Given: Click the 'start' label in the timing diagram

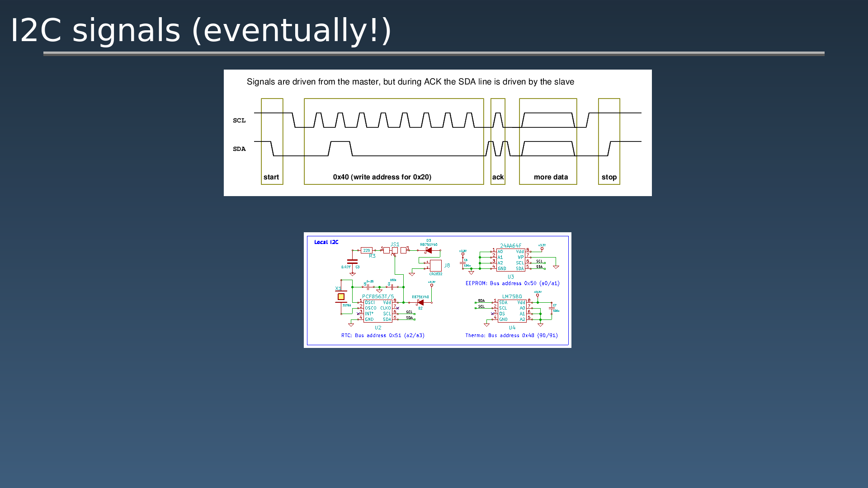Looking at the screenshot, I should [x=271, y=177].
